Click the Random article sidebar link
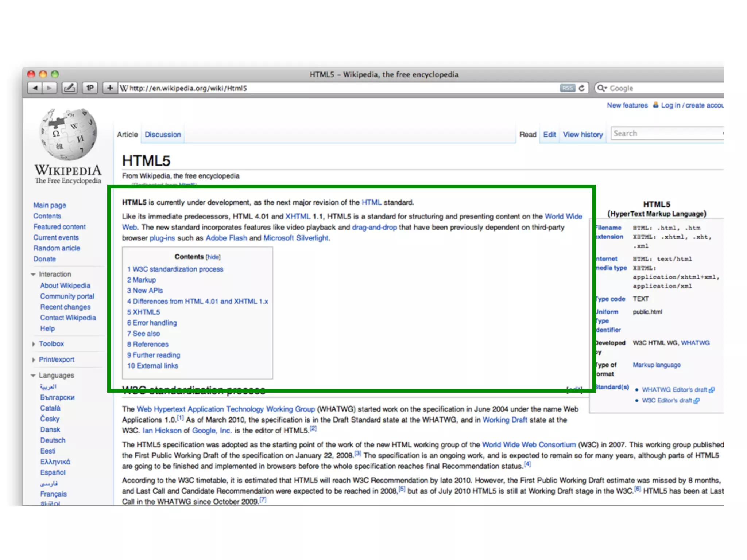This screenshot has height=560, width=747. (x=57, y=248)
